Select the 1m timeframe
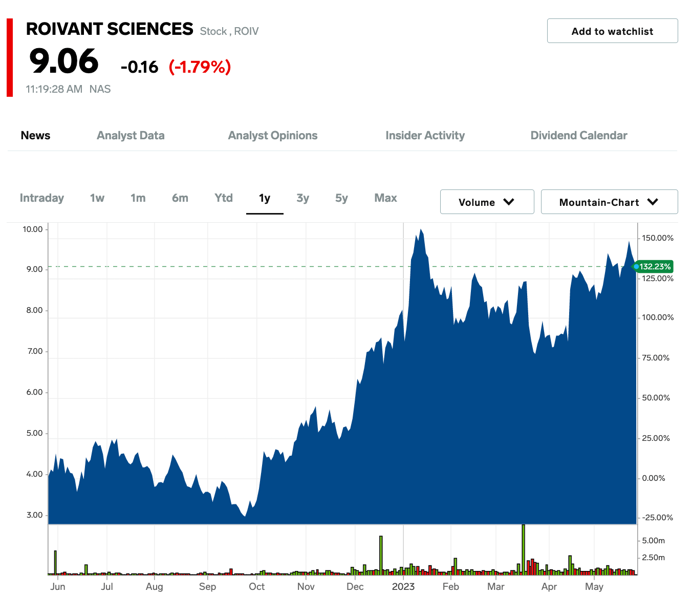 click(x=138, y=198)
